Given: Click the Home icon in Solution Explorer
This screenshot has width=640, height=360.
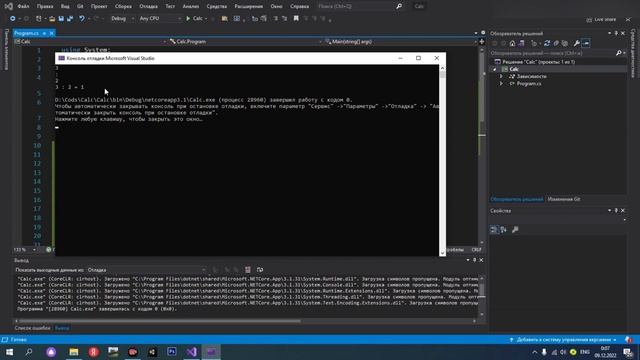Looking at the screenshot, I should pyautogui.click(x=512, y=43).
